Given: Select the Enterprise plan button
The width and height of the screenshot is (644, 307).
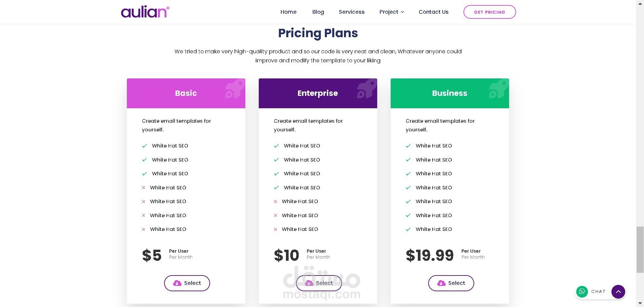Looking at the screenshot, I should click(319, 283).
